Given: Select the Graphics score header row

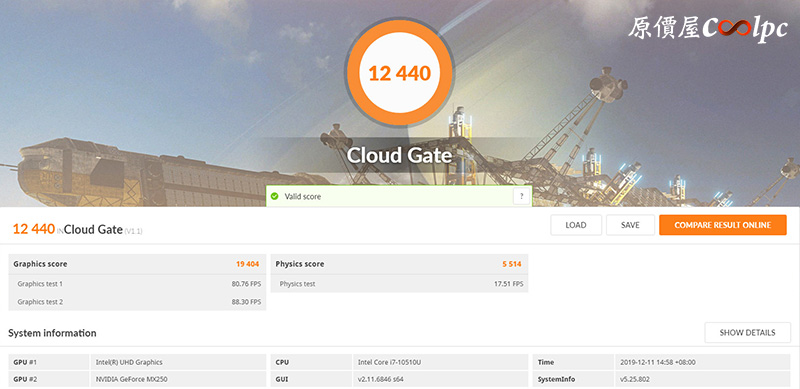Looking at the screenshot, I should click(137, 264).
